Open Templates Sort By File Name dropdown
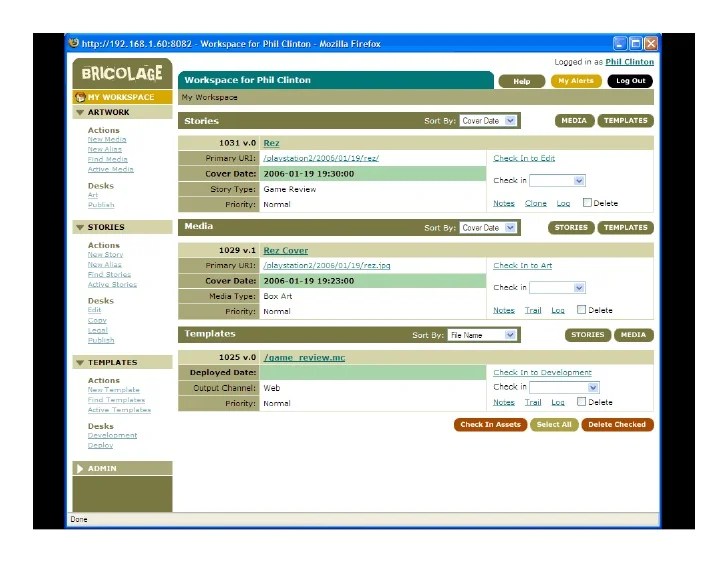 coord(482,335)
